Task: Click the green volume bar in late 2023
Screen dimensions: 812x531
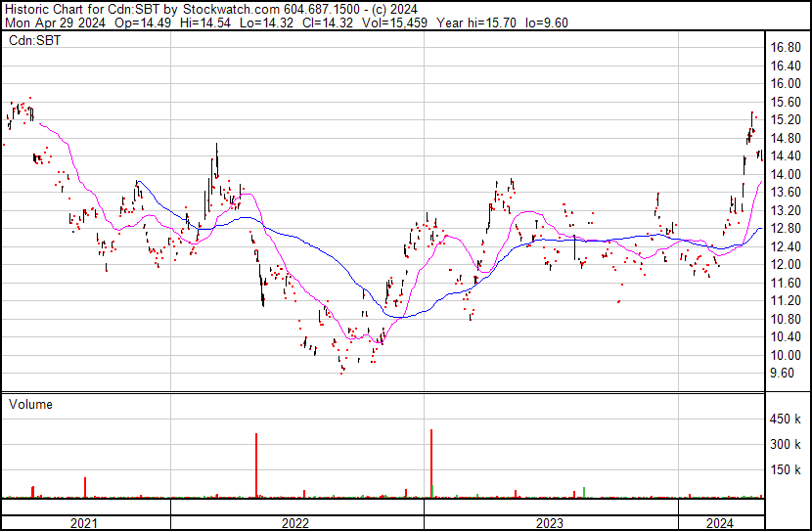Action: (x=584, y=492)
